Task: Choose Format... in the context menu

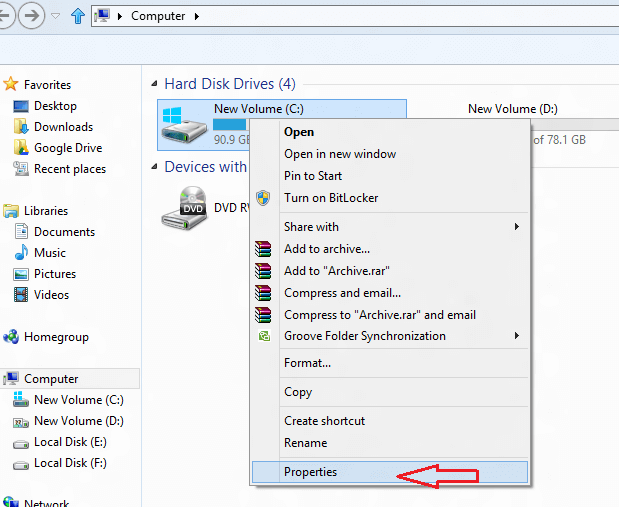Action: click(307, 363)
